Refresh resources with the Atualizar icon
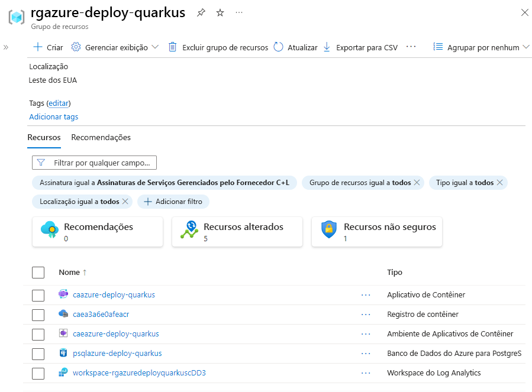Viewport: 532px width, 392px height. (x=278, y=47)
